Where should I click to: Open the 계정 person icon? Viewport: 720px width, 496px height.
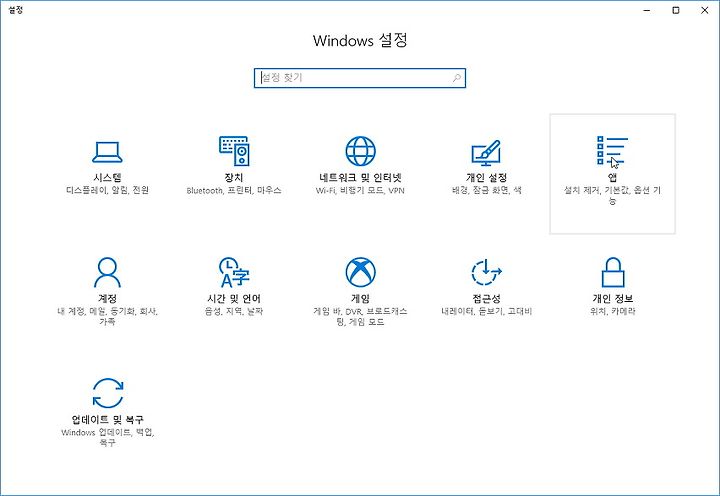click(x=107, y=272)
